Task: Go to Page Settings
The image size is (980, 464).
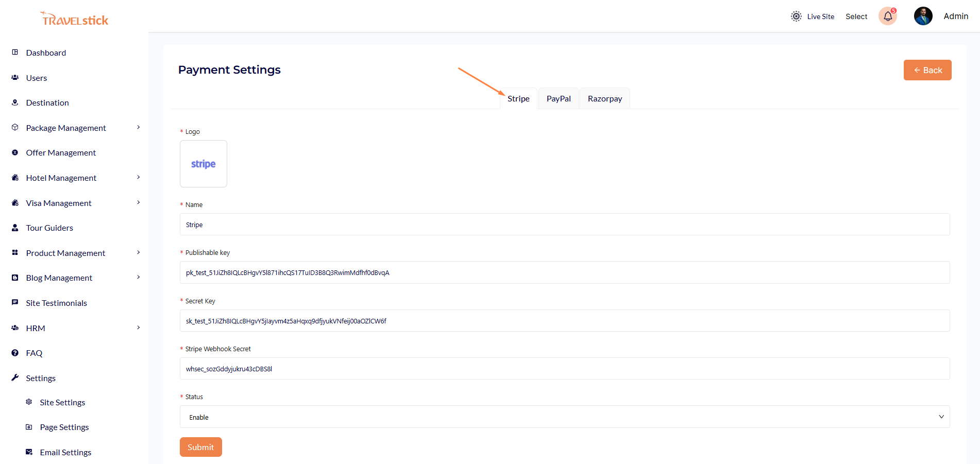Action: coord(64,427)
